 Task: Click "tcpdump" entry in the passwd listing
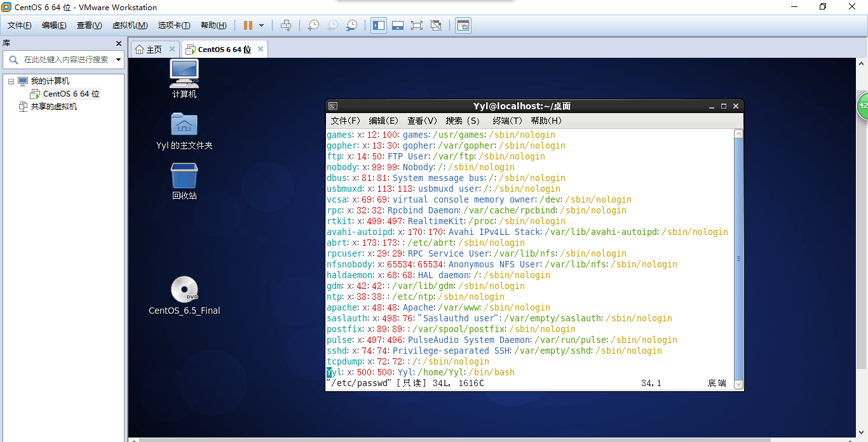[344, 361]
